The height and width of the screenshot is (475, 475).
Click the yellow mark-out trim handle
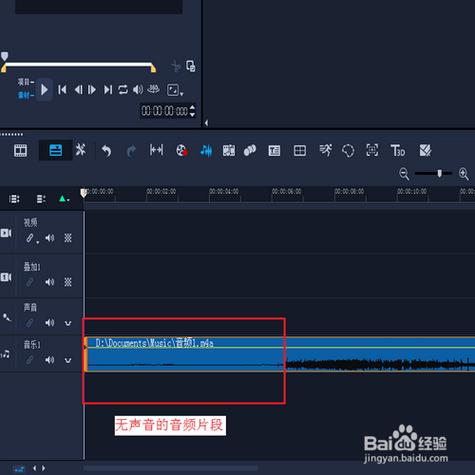pyautogui.click(x=153, y=68)
